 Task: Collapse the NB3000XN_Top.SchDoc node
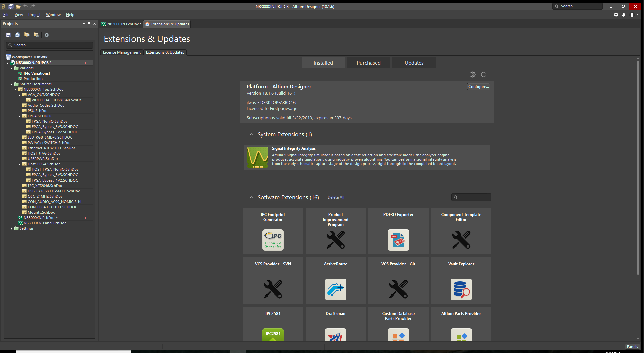point(16,89)
